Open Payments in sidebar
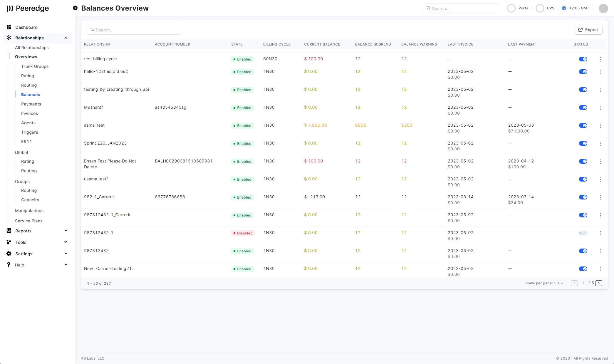Viewport: 614px width, 364px height. click(31, 104)
